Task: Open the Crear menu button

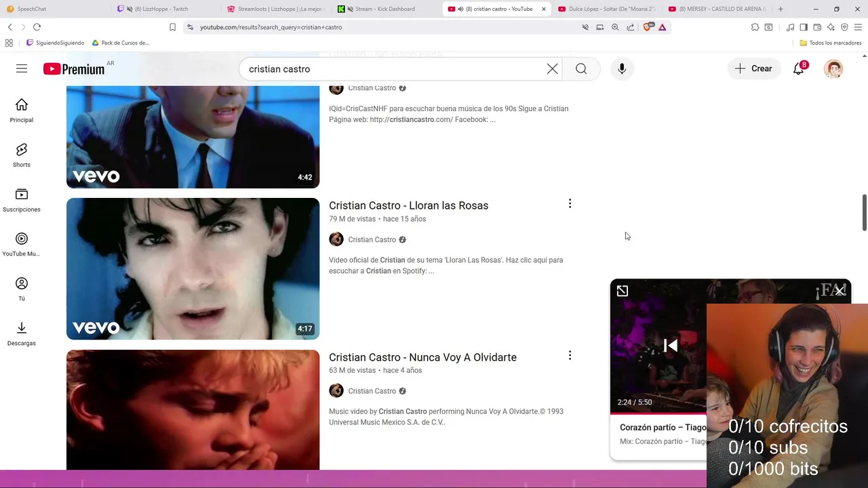Action: click(x=753, y=68)
